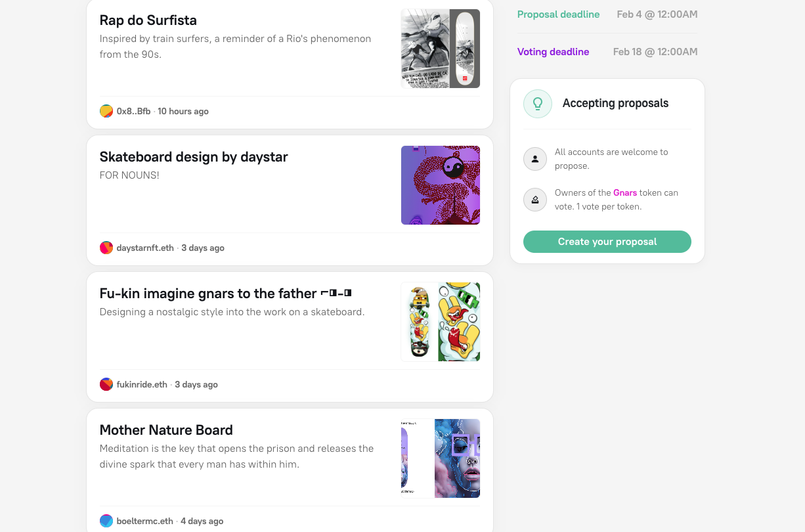Image resolution: width=805 pixels, height=532 pixels.
Task: Click the 0x8..Bfb author avatar
Action: 106,112
